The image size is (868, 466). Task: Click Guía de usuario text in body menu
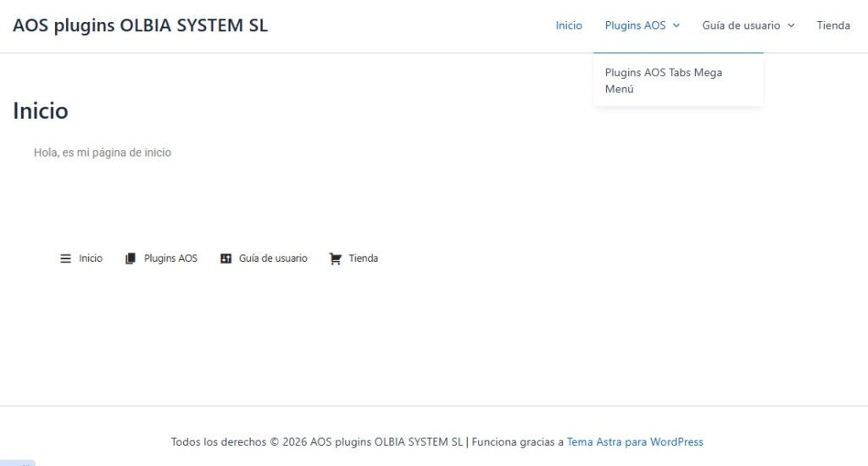click(x=273, y=258)
